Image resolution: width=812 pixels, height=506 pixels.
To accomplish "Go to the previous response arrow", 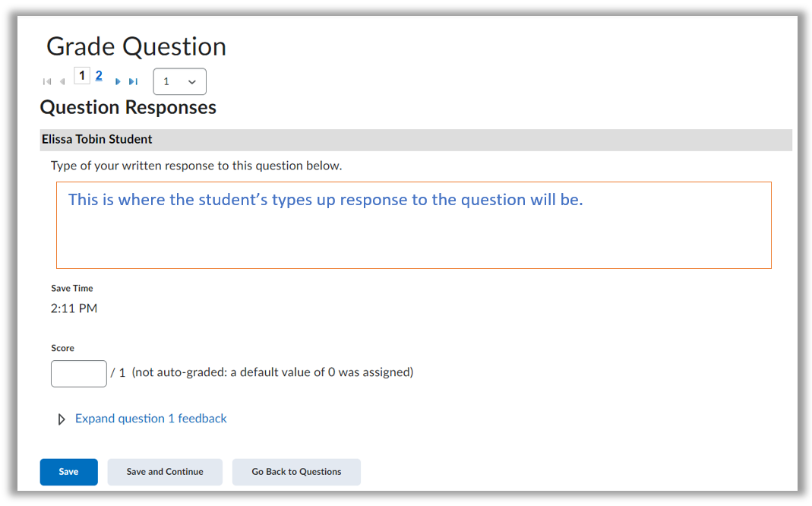I will pos(62,81).
